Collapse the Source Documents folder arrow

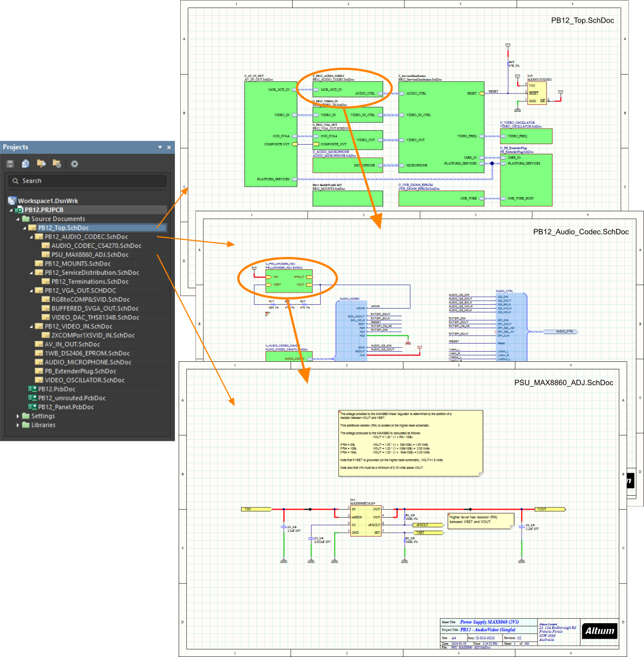coord(18,219)
